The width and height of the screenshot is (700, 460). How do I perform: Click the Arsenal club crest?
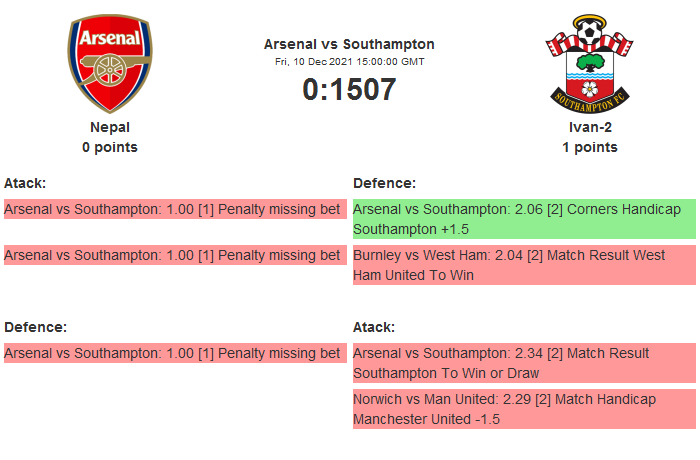(x=110, y=64)
